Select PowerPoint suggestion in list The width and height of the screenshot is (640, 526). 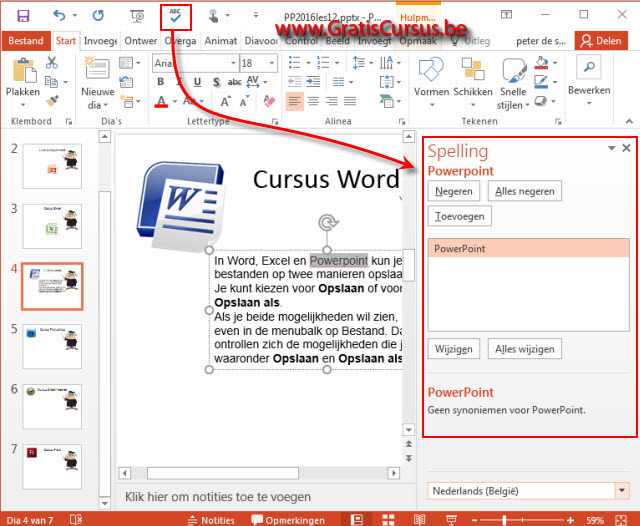pyautogui.click(x=529, y=248)
